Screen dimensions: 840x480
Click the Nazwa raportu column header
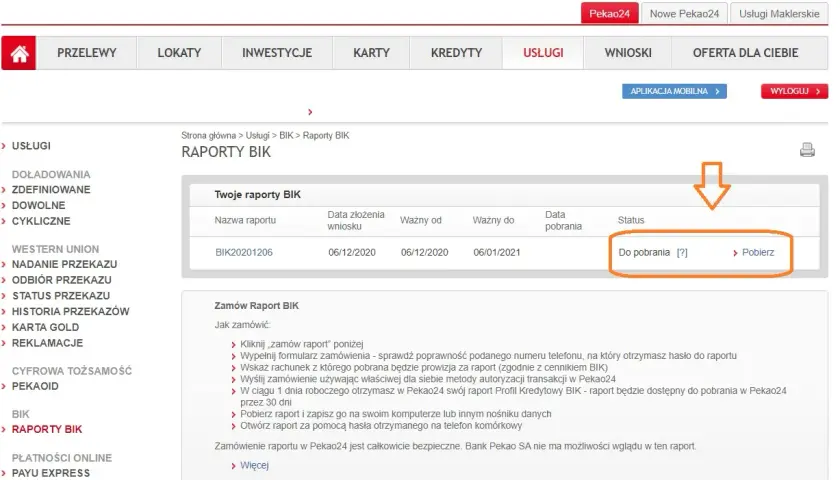[245, 220]
